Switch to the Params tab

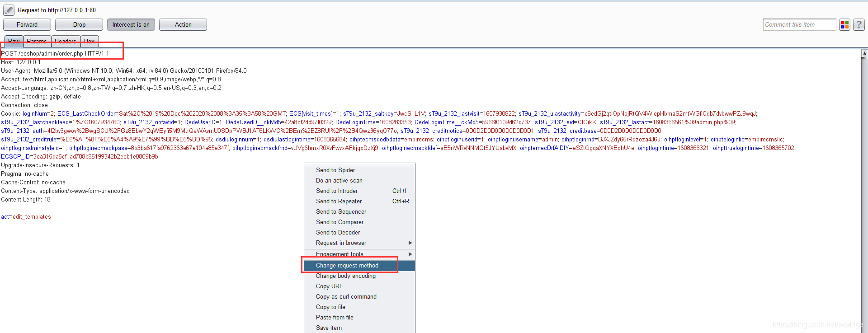click(x=37, y=41)
